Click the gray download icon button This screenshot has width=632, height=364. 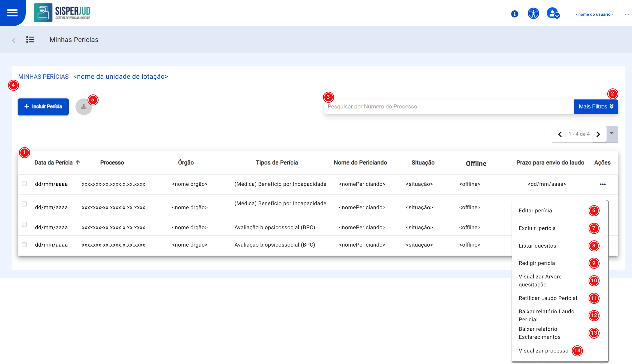pyautogui.click(x=84, y=107)
